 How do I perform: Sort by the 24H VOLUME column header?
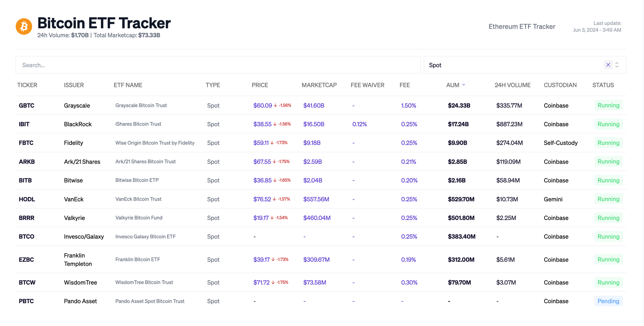click(x=512, y=85)
